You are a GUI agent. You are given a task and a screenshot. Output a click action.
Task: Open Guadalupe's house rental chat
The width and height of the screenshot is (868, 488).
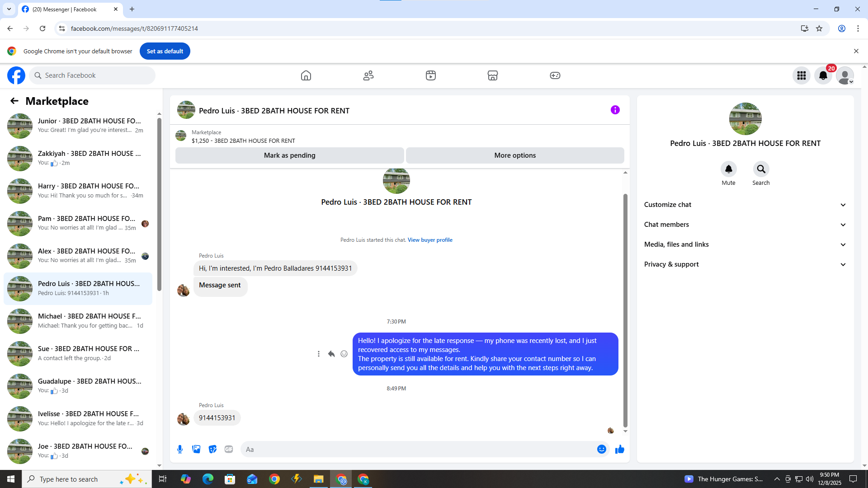pos(78,386)
